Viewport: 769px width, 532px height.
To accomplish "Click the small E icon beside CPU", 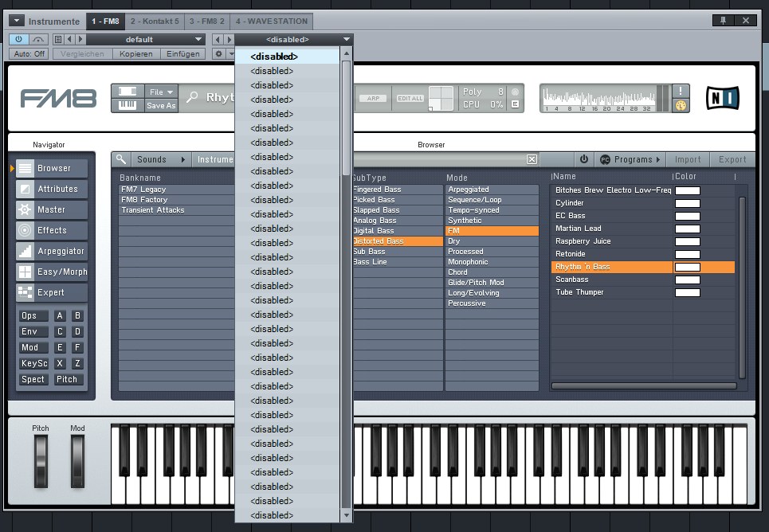I will [515, 104].
